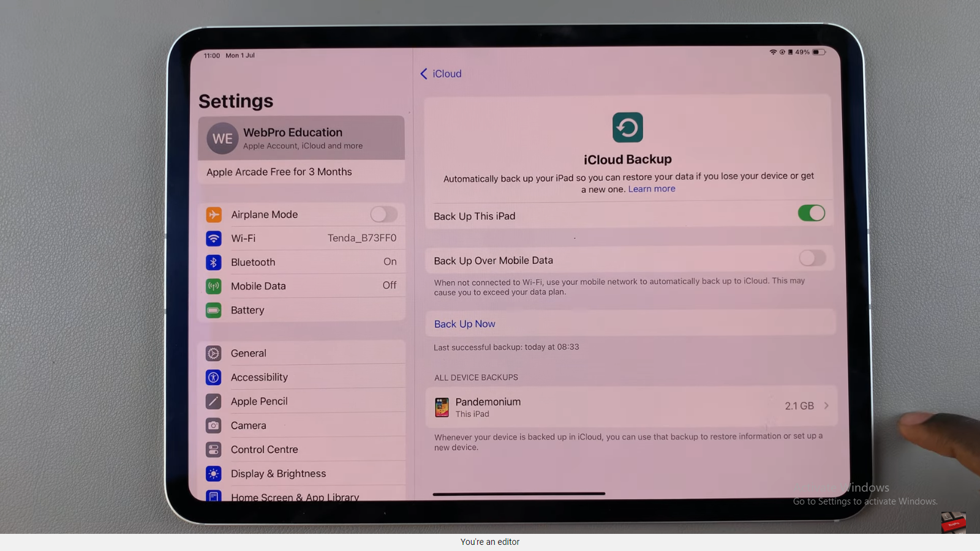Open Accessibility settings

[303, 377]
